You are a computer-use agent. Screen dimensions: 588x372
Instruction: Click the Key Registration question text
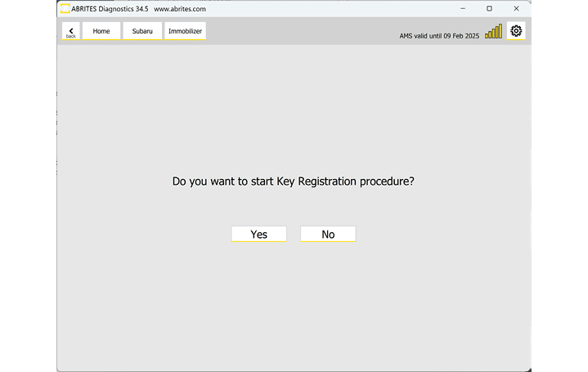(x=293, y=182)
